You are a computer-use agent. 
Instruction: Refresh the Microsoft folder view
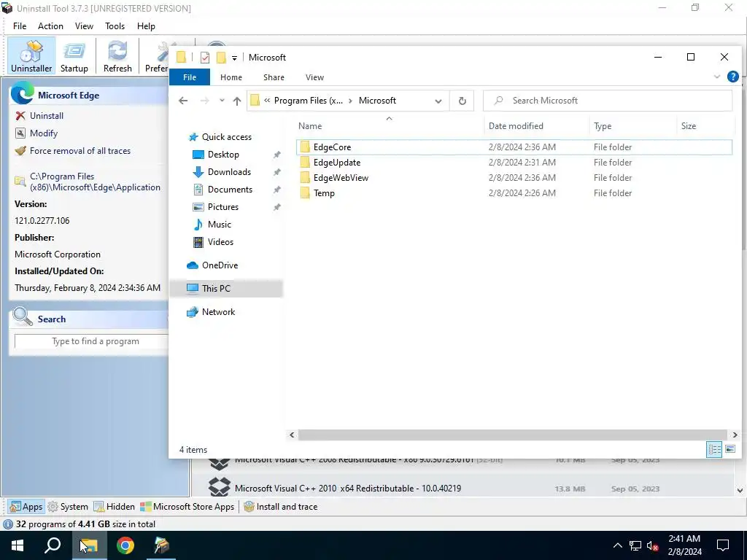(462, 101)
